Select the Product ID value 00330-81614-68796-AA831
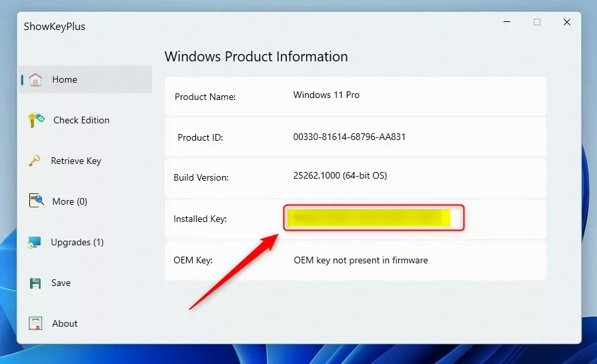This screenshot has height=364, width=597. tap(350, 137)
